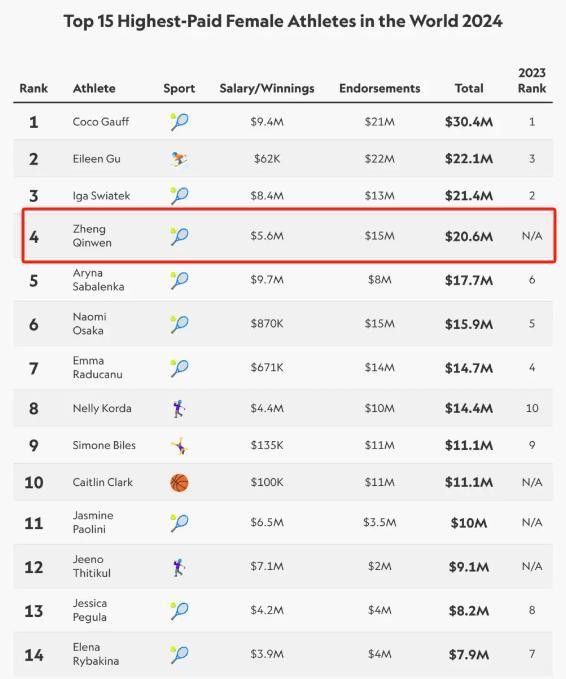566x679 pixels.
Task: Click Zheng Qinwen's tennis racket icon
Action: coord(179,236)
